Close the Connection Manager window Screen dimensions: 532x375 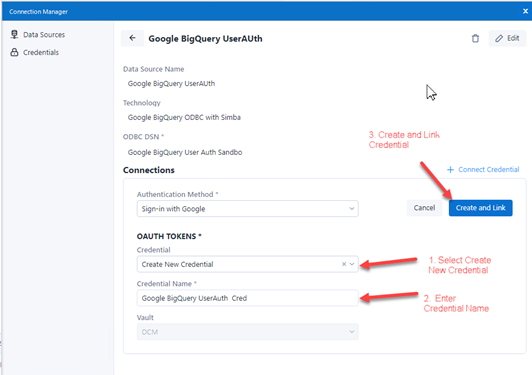pyautogui.click(x=525, y=11)
